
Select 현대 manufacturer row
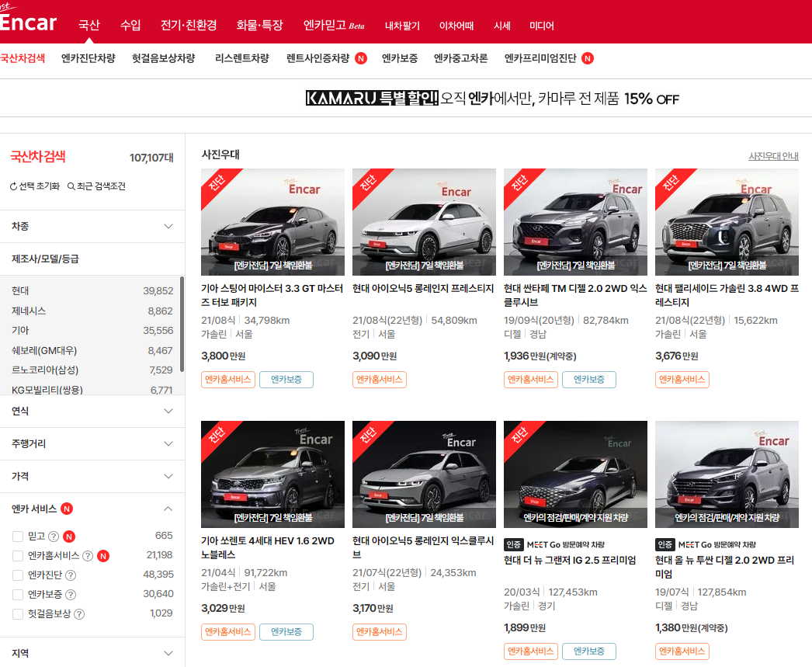[92, 291]
